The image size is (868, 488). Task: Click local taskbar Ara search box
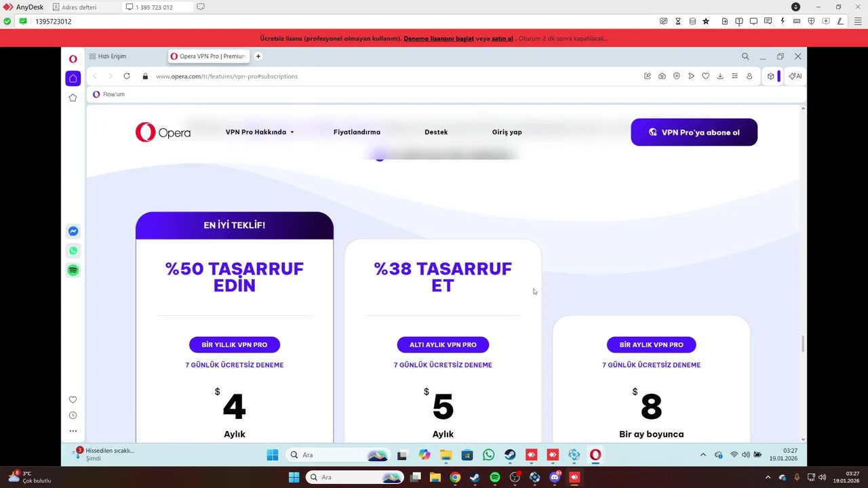point(355,477)
